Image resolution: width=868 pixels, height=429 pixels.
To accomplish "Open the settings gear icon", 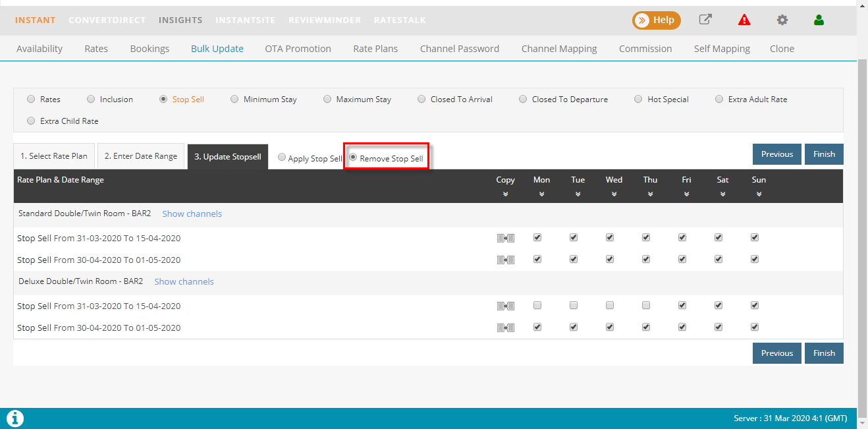I will [x=782, y=20].
